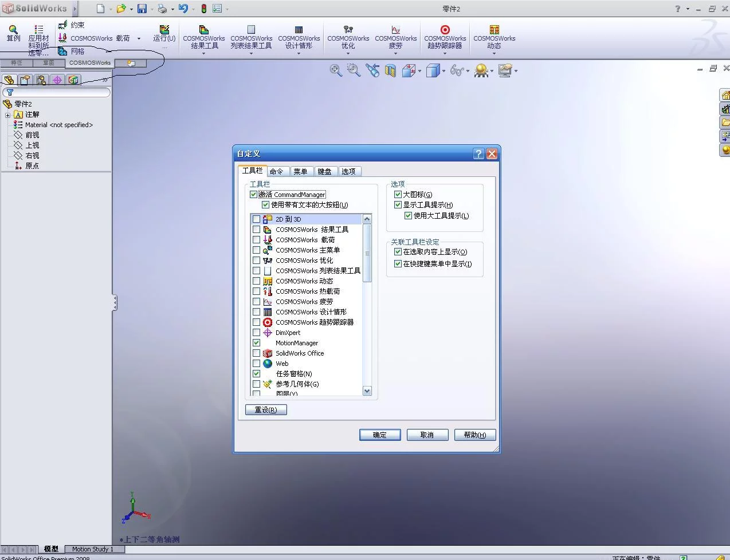Screen dimensions: 730x560
Task: Expand COSMOSWorks 动态 dropdown
Action: click(x=494, y=53)
